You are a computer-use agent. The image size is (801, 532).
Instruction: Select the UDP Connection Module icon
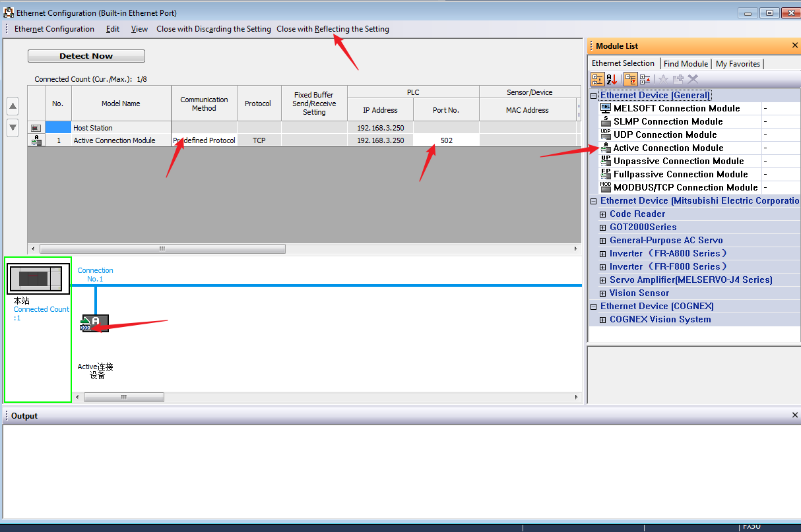(606, 134)
